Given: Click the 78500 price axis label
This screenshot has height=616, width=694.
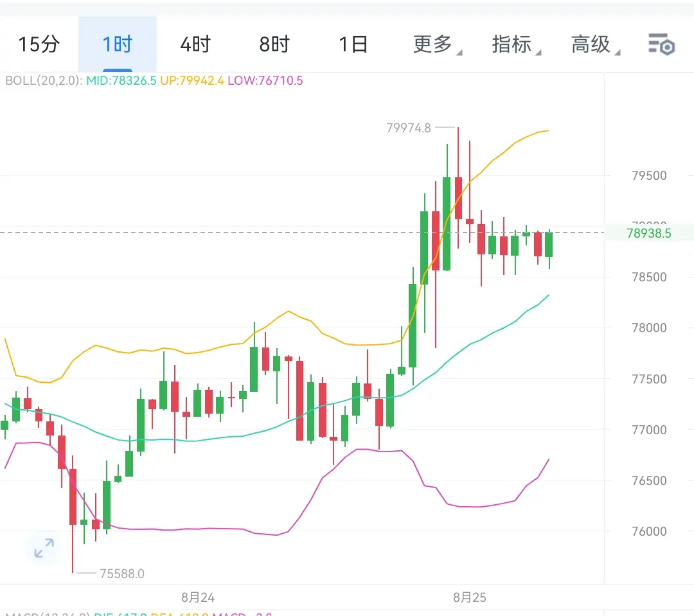Looking at the screenshot, I should [x=649, y=277].
